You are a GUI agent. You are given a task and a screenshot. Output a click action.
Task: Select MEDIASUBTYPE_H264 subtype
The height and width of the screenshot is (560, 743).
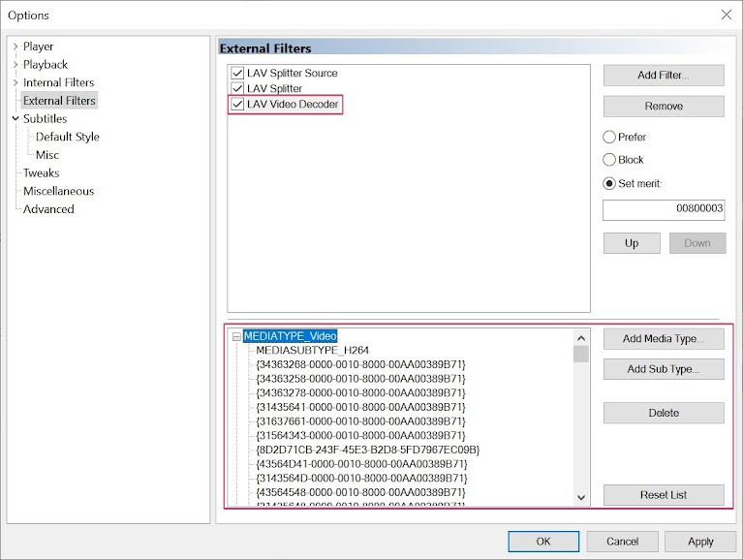(x=312, y=351)
